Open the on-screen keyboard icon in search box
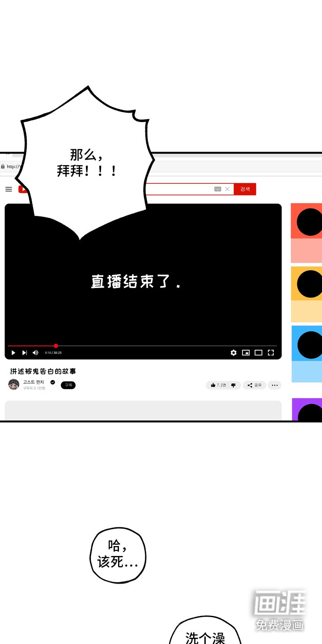The width and height of the screenshot is (322, 644). tap(218, 189)
